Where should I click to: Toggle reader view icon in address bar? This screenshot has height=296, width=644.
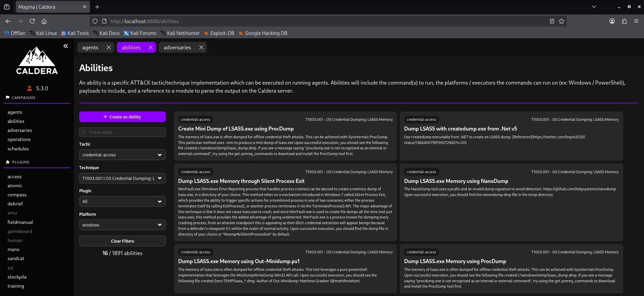tap(552, 21)
